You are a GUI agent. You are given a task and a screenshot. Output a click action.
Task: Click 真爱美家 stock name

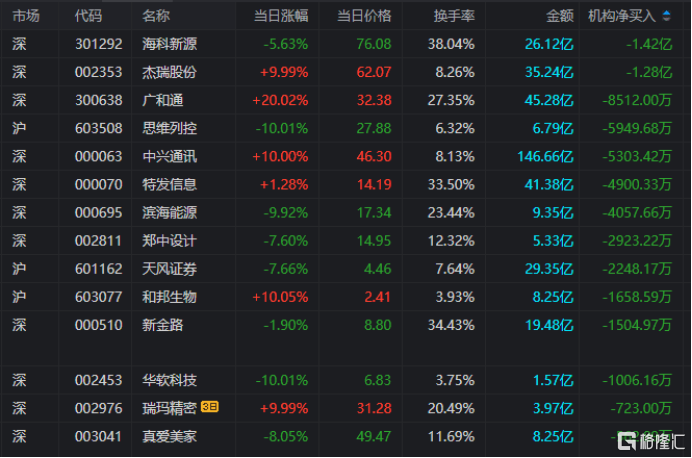[169, 435]
